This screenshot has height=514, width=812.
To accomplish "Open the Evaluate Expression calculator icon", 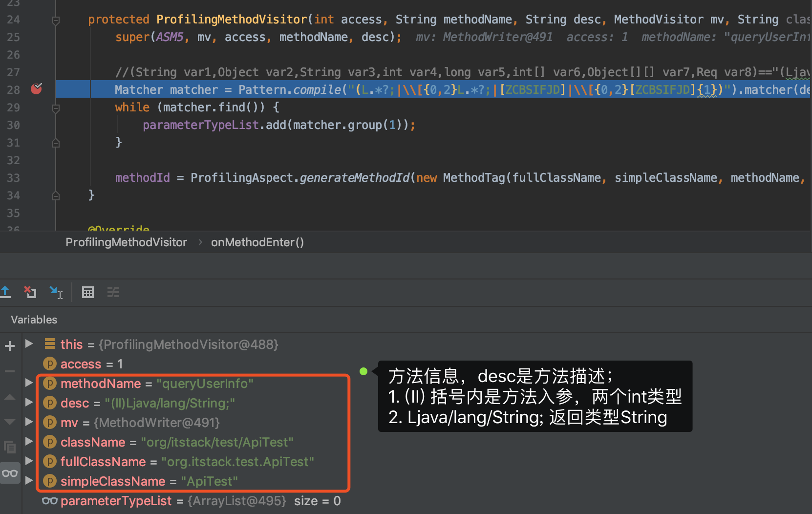I will [x=88, y=292].
